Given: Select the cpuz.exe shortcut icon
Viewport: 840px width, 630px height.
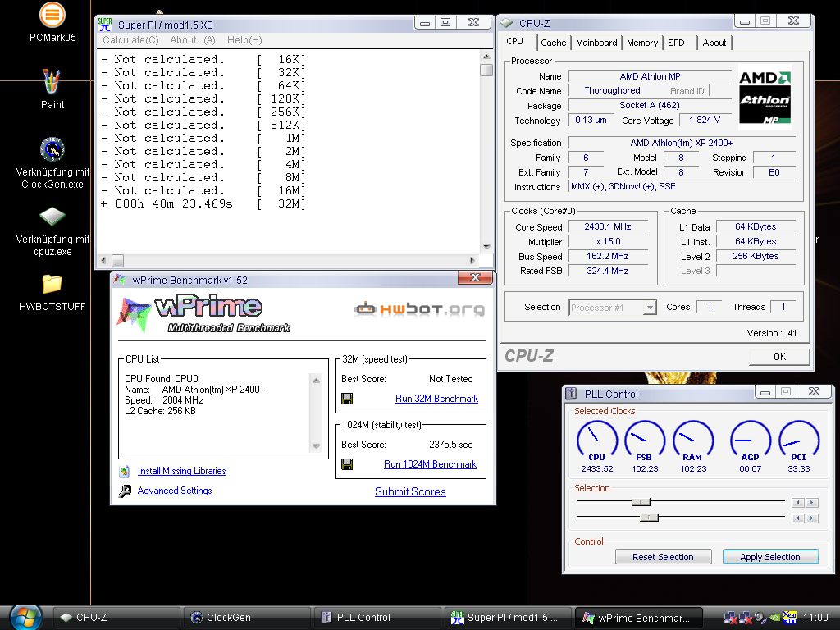Looking at the screenshot, I should coord(52,217).
